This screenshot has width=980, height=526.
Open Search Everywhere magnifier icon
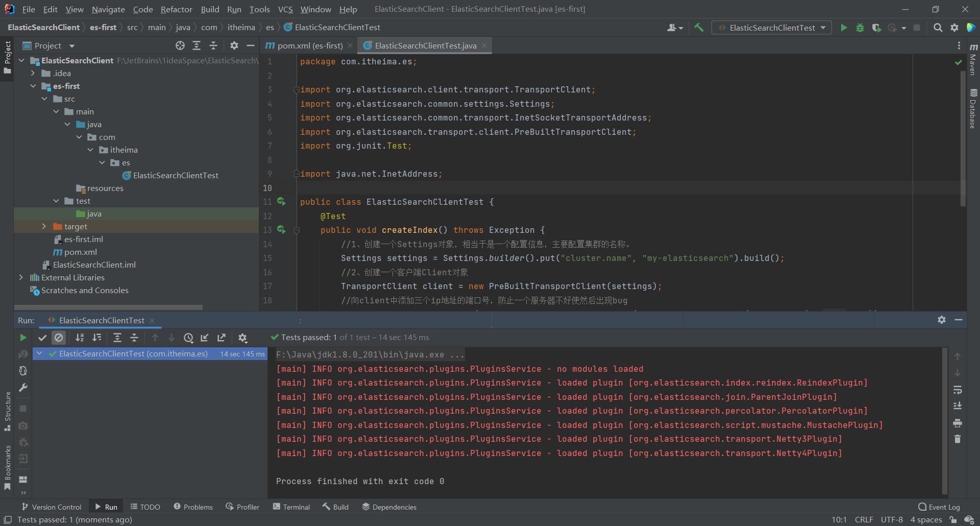pyautogui.click(x=938, y=28)
